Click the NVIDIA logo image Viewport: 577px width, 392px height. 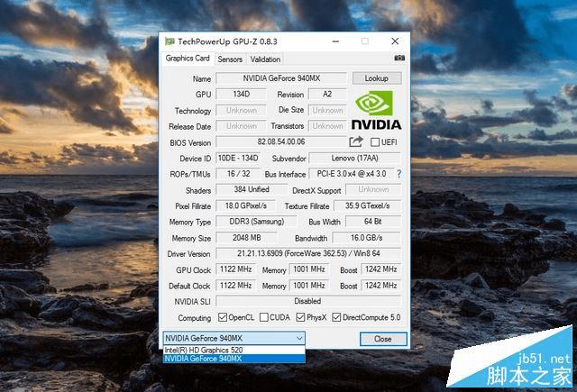(376, 110)
